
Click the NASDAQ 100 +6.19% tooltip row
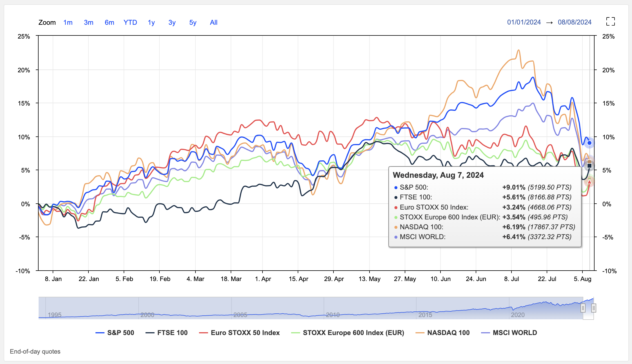484,227
